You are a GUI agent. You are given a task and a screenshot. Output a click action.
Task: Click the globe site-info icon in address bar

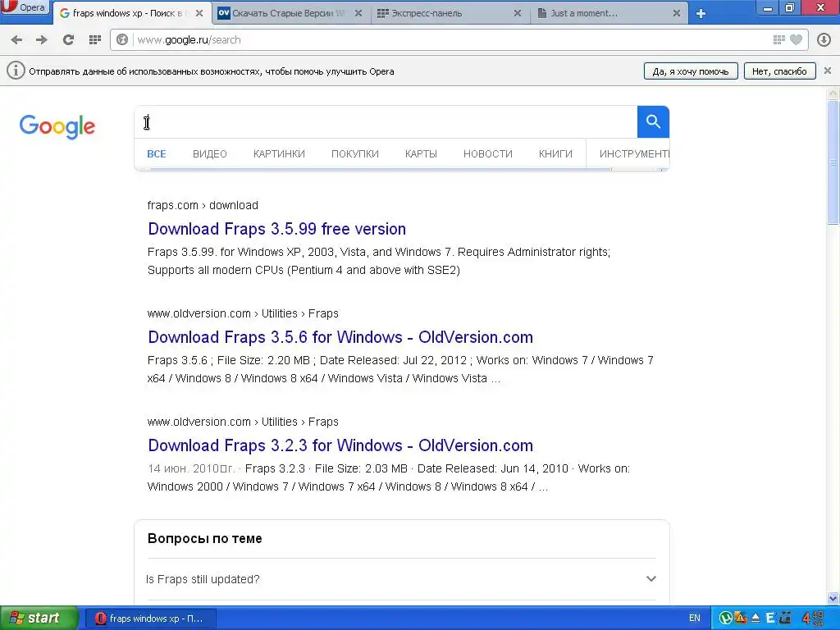[122, 39]
